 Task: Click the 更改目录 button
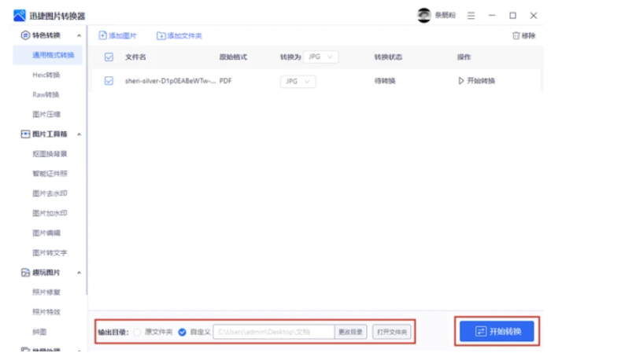[351, 333]
